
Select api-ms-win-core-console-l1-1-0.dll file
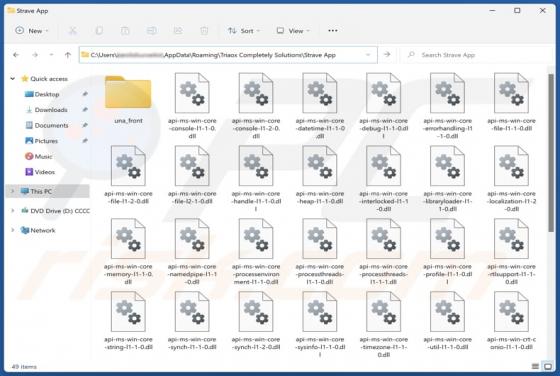(192, 106)
